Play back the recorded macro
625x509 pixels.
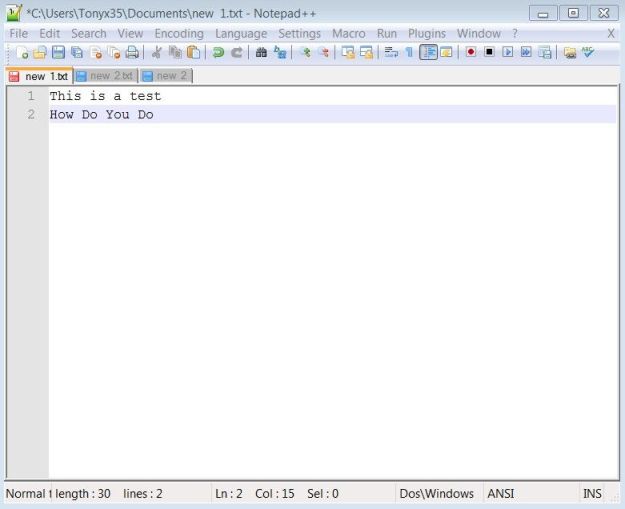pyautogui.click(x=507, y=52)
